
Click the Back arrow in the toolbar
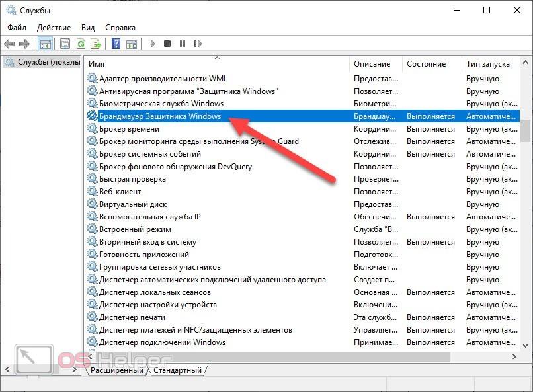(9, 44)
